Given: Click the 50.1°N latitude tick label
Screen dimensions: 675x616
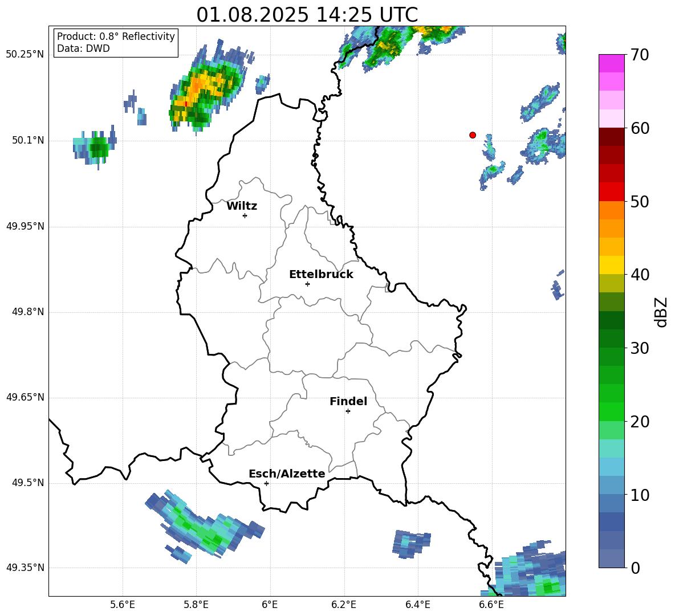Looking at the screenshot, I should 28,140.
